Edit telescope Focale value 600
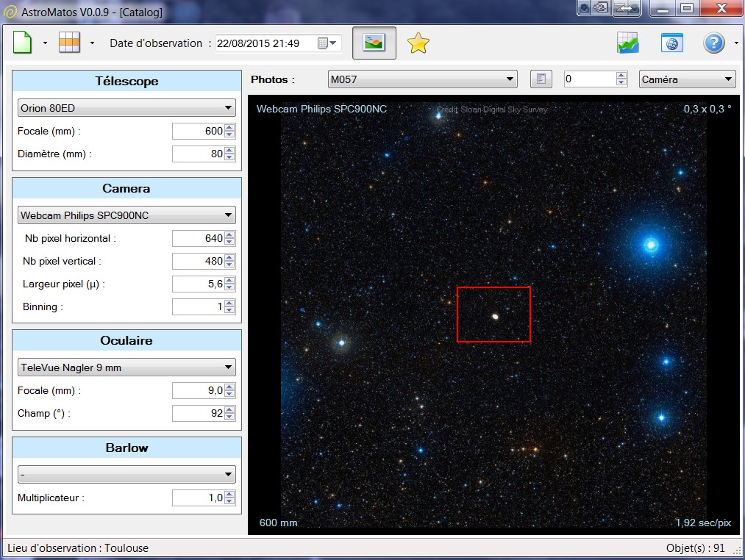745x560 pixels. (x=198, y=131)
